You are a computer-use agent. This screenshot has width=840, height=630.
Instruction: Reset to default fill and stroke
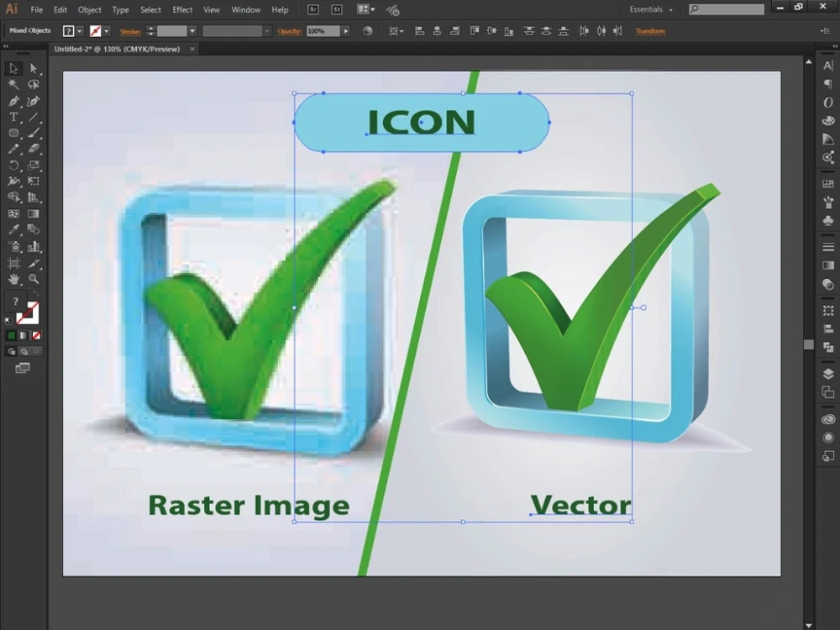(x=8, y=321)
